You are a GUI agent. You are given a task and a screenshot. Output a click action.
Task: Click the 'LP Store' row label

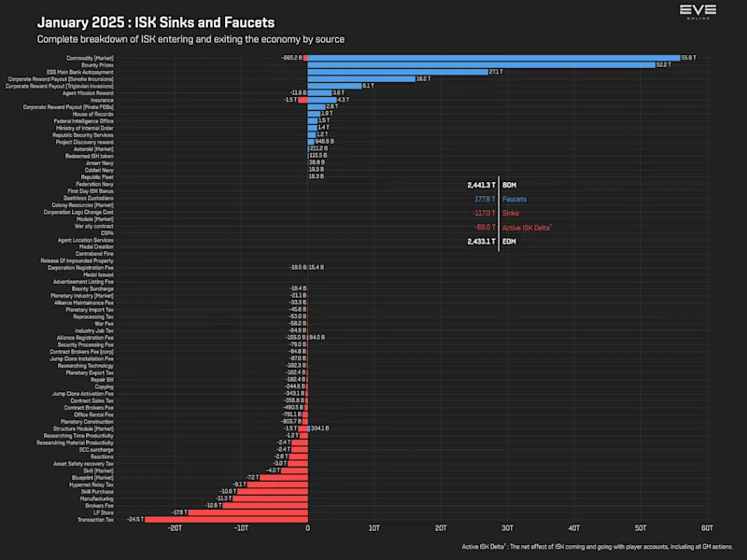coord(104,512)
